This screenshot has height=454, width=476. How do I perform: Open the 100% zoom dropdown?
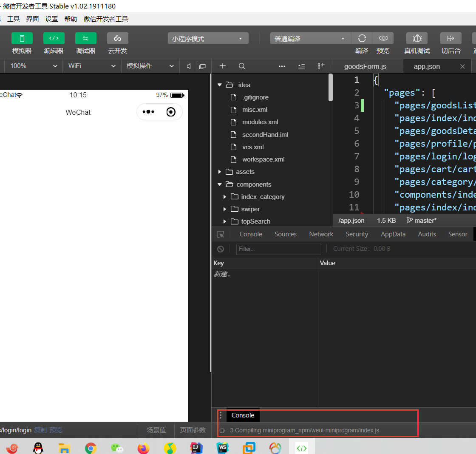(34, 66)
